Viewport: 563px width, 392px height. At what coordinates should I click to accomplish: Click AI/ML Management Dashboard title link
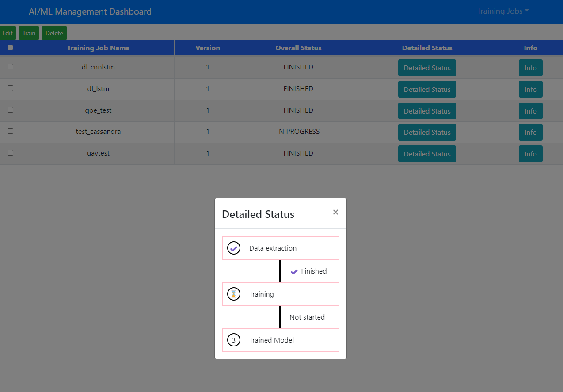coord(90,11)
